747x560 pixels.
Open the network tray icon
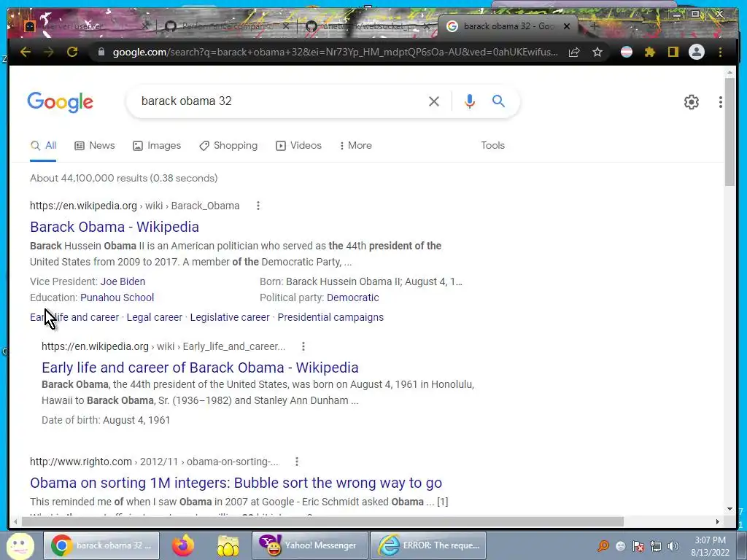click(656, 546)
